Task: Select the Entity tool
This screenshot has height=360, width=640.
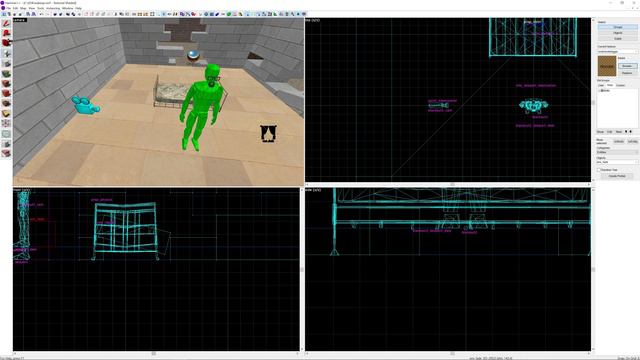Action: coord(6,53)
